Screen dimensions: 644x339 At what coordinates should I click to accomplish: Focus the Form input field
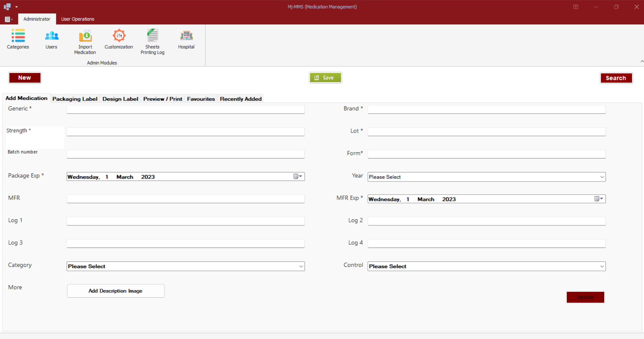pyautogui.click(x=486, y=154)
